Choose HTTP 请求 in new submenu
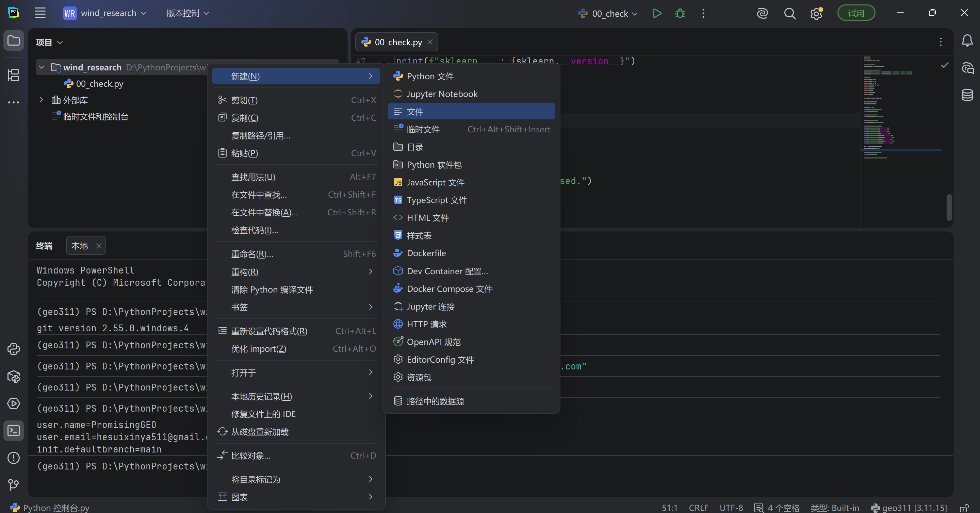 471,324
